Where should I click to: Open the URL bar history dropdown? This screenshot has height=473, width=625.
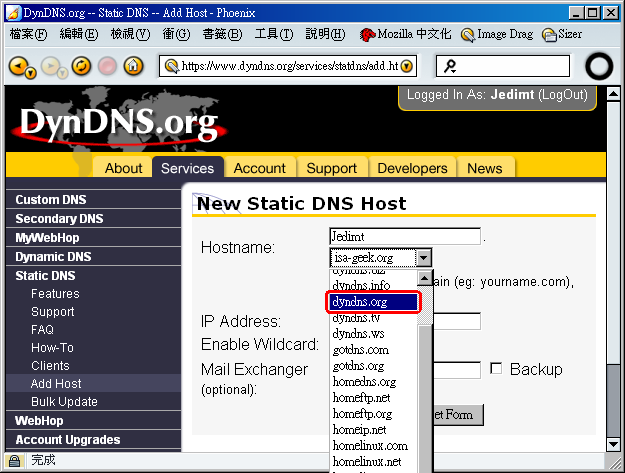point(407,66)
